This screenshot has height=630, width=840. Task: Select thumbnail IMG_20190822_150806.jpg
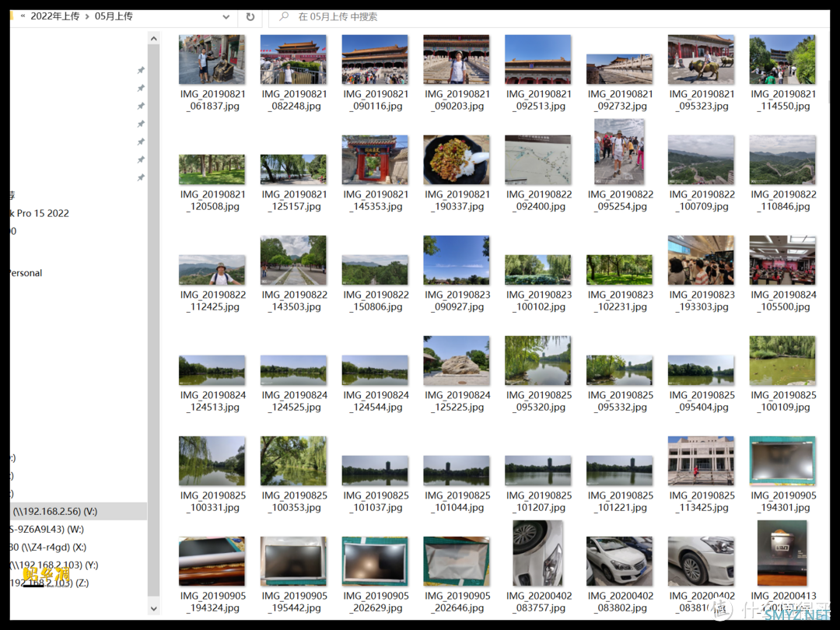(x=375, y=269)
